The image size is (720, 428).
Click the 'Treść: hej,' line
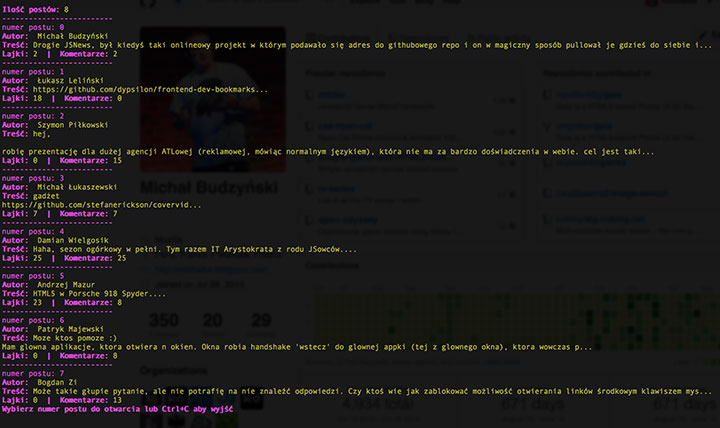pyautogui.click(x=26, y=134)
